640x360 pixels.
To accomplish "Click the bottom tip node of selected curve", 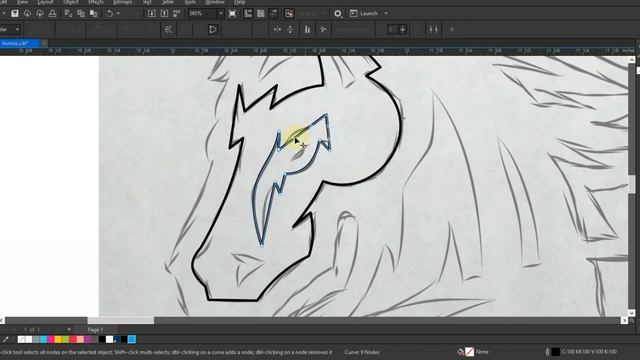I will click(x=262, y=245).
